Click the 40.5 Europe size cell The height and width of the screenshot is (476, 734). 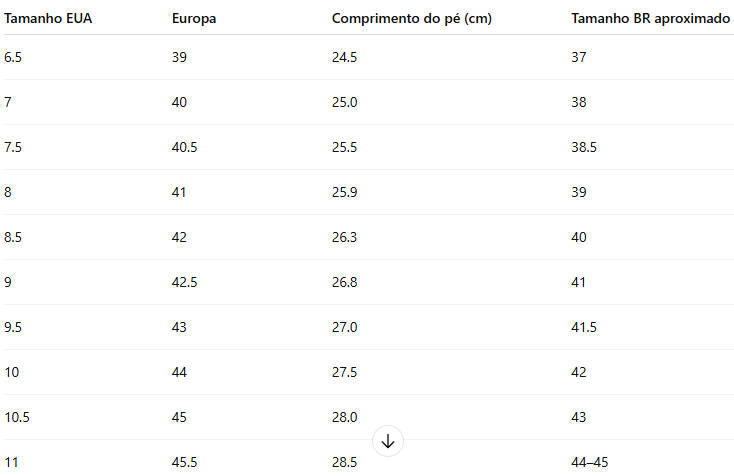click(184, 147)
